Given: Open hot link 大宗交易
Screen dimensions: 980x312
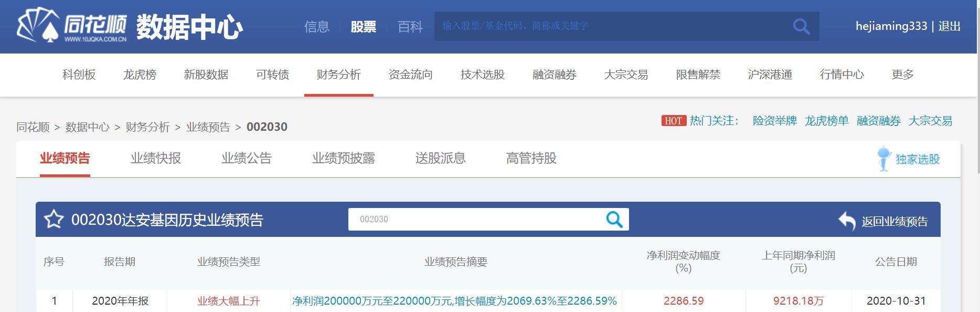Looking at the screenshot, I should pyautogui.click(x=930, y=121).
